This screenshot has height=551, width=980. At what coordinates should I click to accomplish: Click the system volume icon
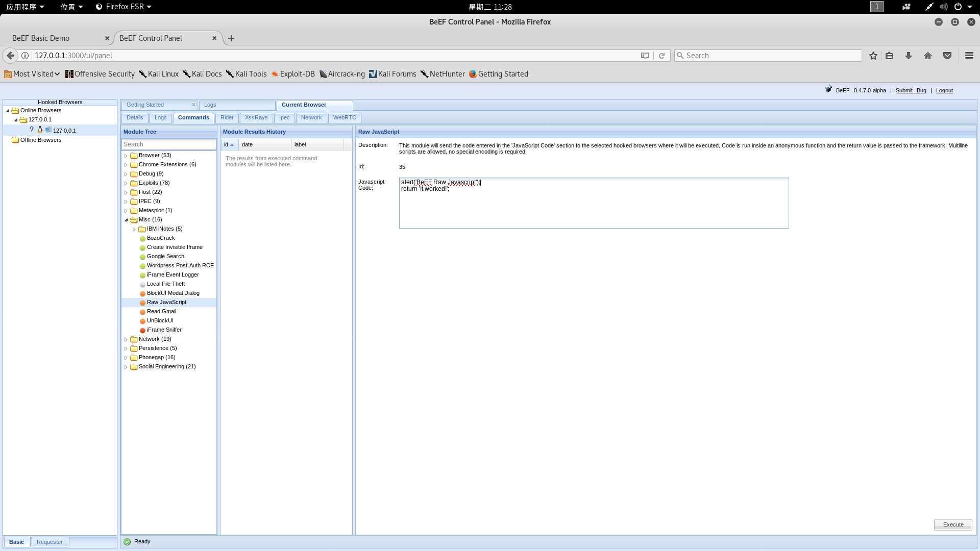944,7
